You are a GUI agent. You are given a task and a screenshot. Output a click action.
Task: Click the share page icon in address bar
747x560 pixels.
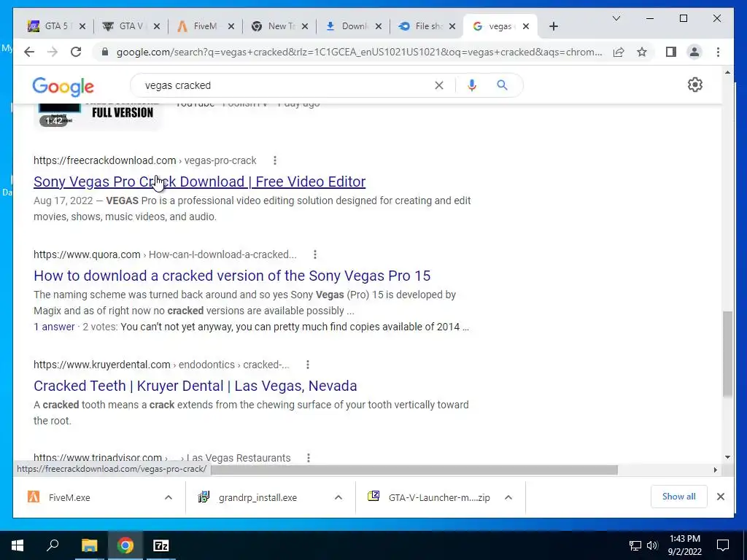coord(619,52)
